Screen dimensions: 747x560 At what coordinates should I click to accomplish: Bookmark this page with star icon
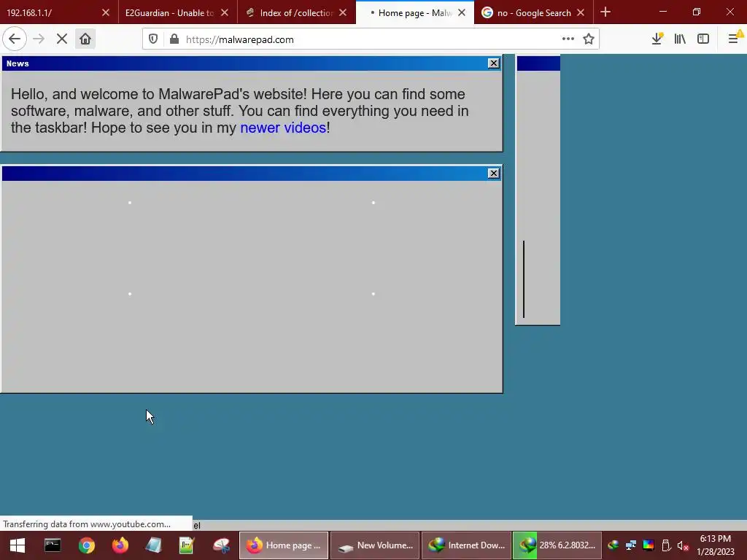(x=589, y=39)
